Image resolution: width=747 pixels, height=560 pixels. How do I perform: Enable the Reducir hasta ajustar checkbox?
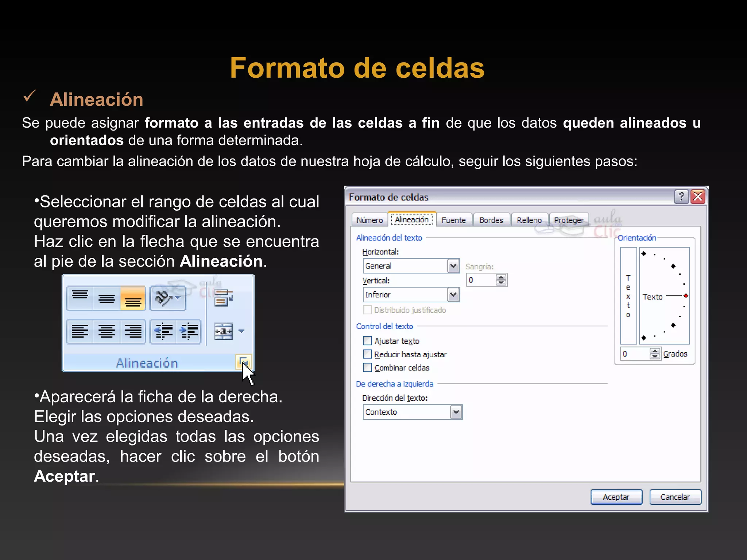[x=367, y=354]
